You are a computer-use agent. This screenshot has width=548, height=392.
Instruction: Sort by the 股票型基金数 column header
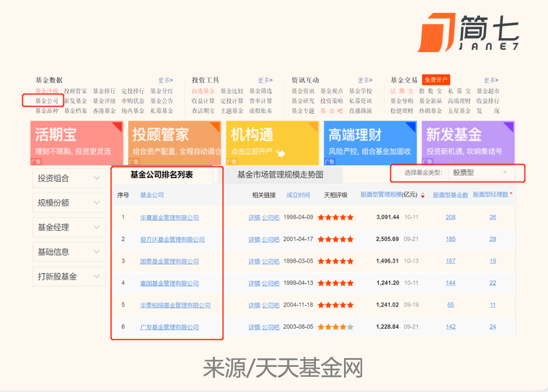[451, 195]
